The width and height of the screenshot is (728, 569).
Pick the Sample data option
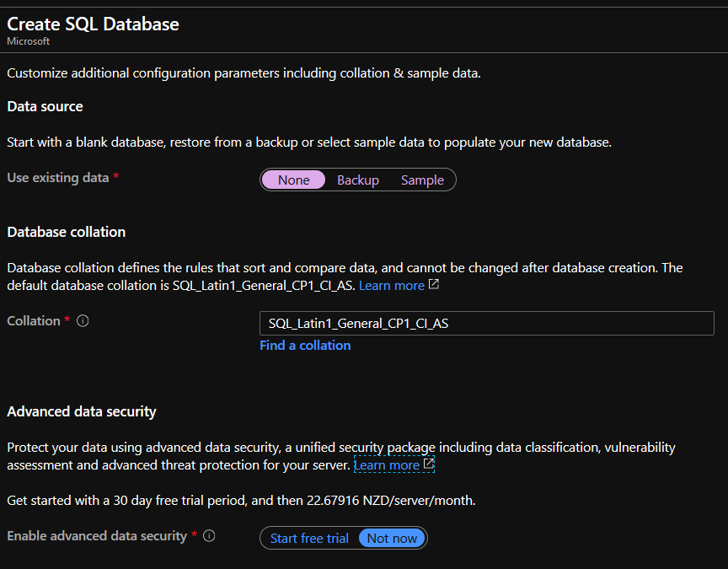click(422, 180)
